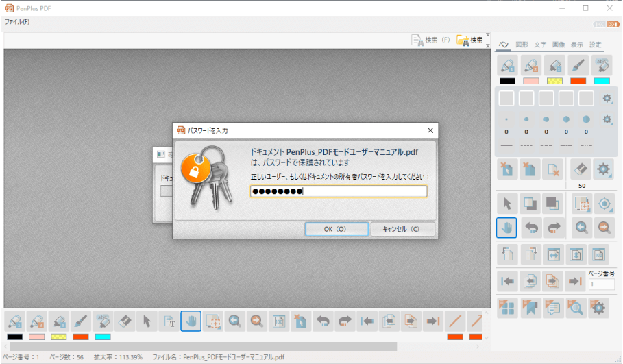
Task: Open the target pointer tool dropdown
Action: click(x=604, y=204)
